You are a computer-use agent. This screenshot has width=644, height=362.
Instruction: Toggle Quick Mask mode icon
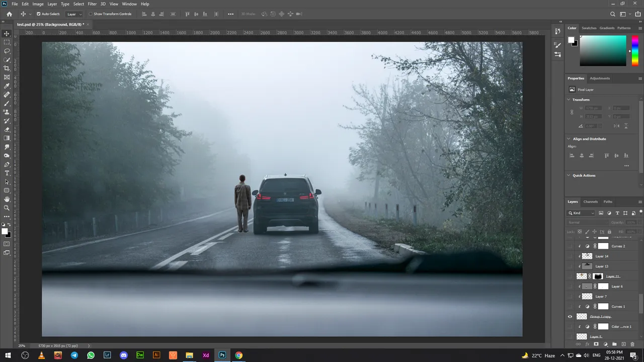7,244
